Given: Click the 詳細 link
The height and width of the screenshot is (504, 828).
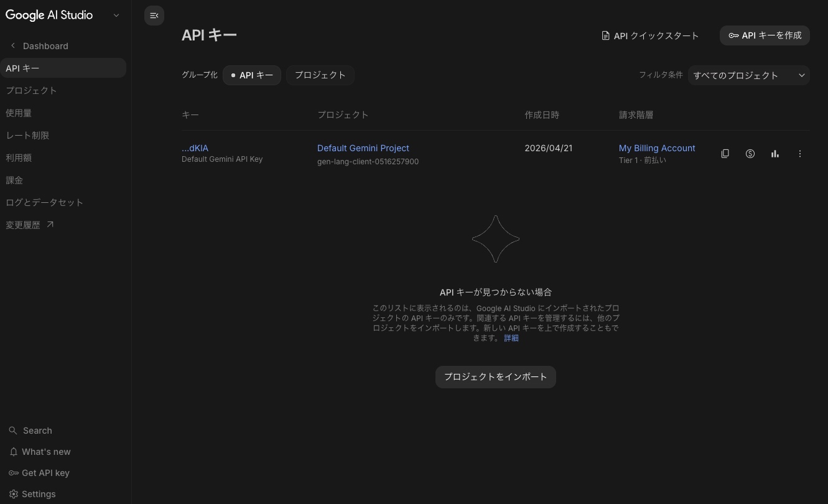Looking at the screenshot, I should click(x=511, y=338).
